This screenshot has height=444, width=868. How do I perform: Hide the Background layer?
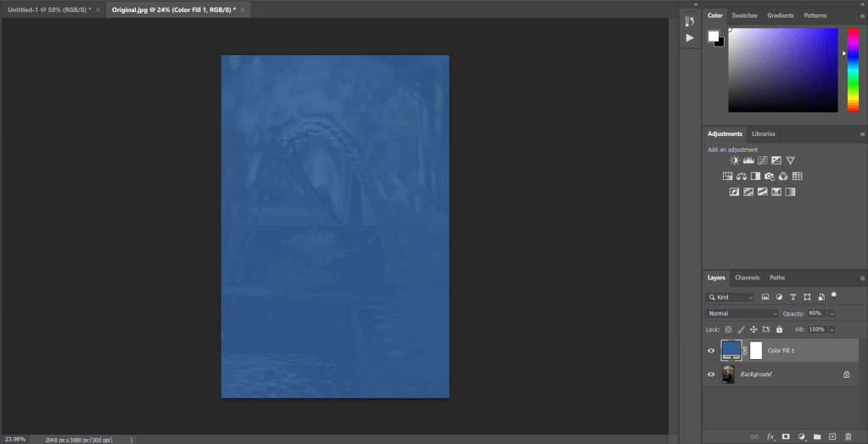pos(711,374)
